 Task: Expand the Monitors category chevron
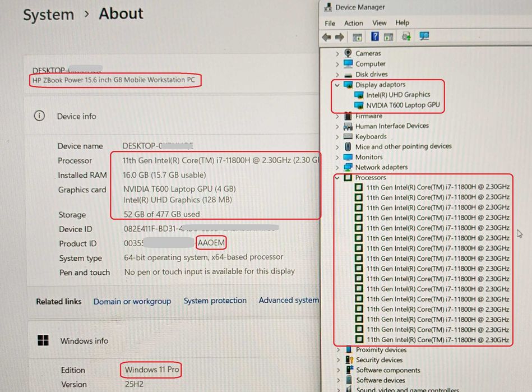click(x=337, y=157)
